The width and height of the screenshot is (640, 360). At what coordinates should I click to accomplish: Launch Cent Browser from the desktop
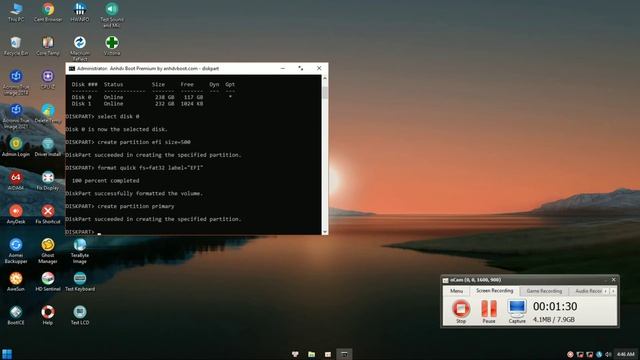click(x=48, y=12)
